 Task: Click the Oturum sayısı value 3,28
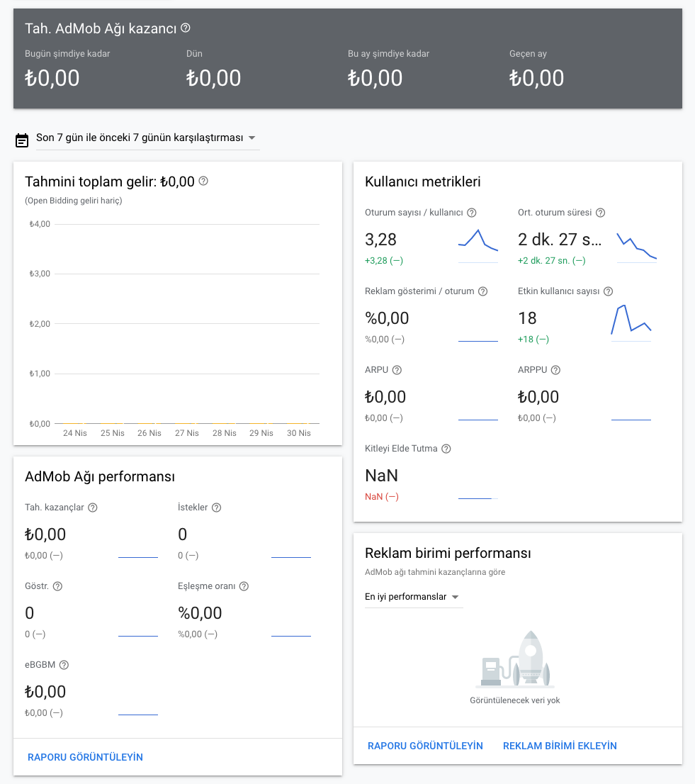380,240
